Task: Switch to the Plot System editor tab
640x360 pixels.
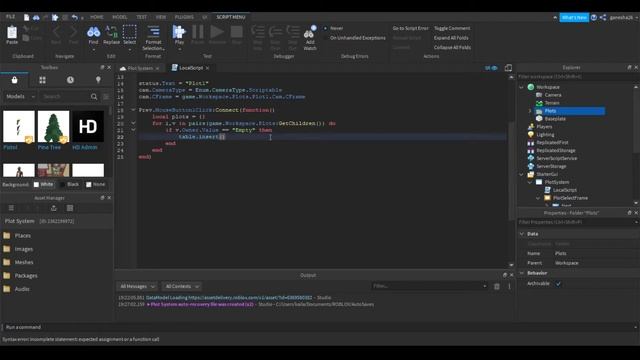Action: point(140,68)
